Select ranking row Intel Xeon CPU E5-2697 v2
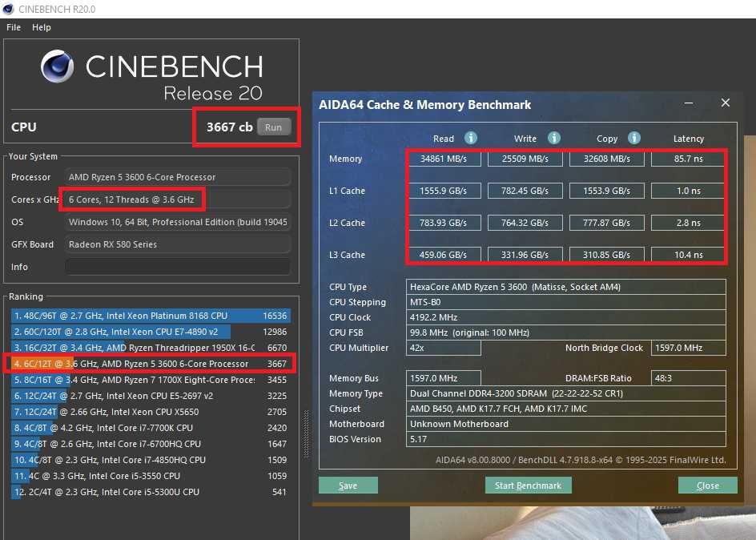Image resolution: width=756 pixels, height=540 pixels. tap(151, 396)
